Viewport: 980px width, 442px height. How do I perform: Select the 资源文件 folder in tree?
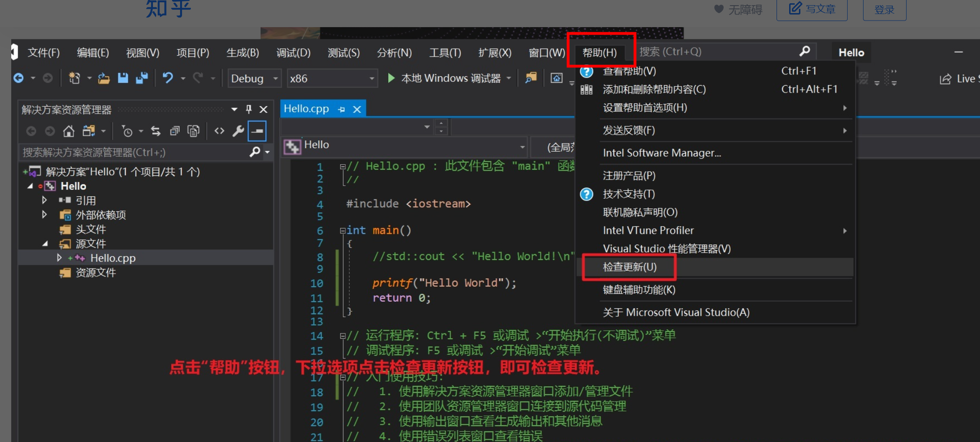(95, 273)
